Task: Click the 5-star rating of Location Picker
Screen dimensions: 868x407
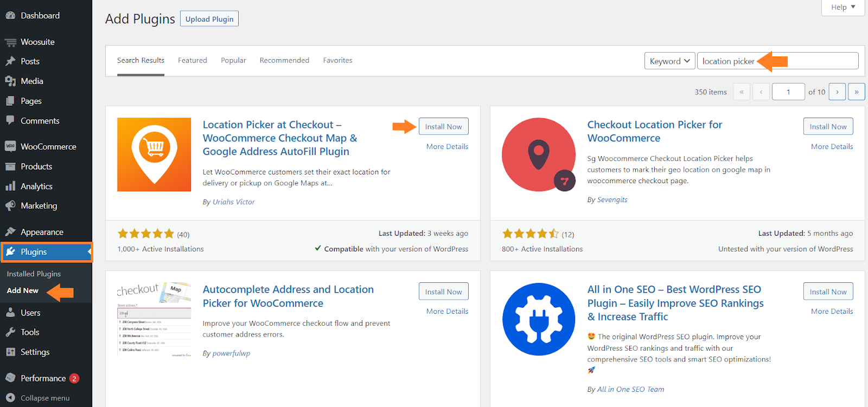Action: pyautogui.click(x=146, y=234)
